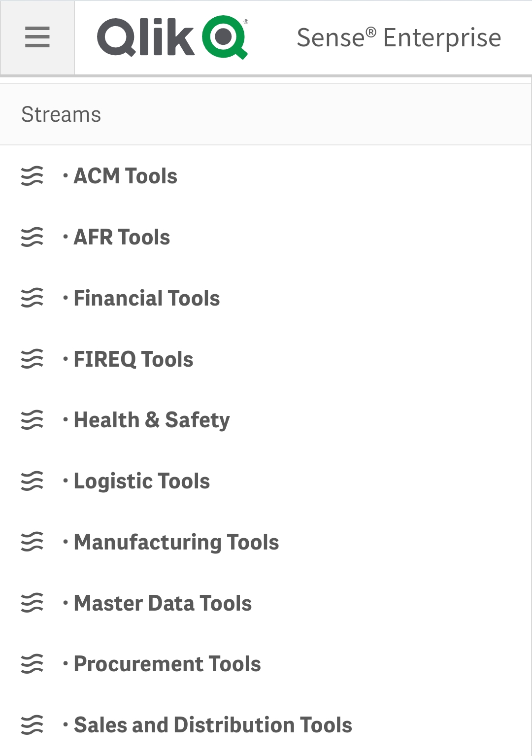Click the Streams section header
532x756 pixels.
click(266, 114)
